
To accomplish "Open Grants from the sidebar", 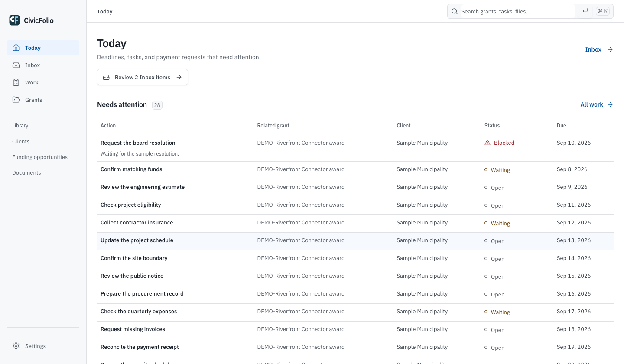I will tap(43, 100).
